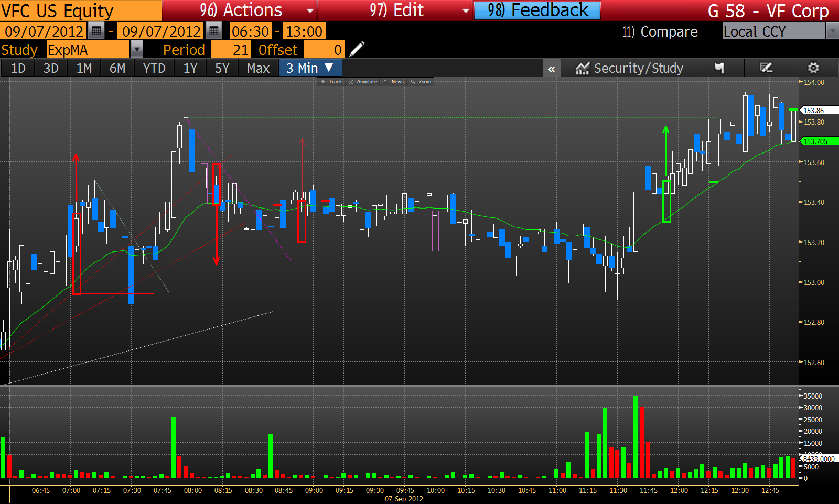Screen dimensions: 839x504
Task: Click the 11) Compare button
Action: [660, 32]
